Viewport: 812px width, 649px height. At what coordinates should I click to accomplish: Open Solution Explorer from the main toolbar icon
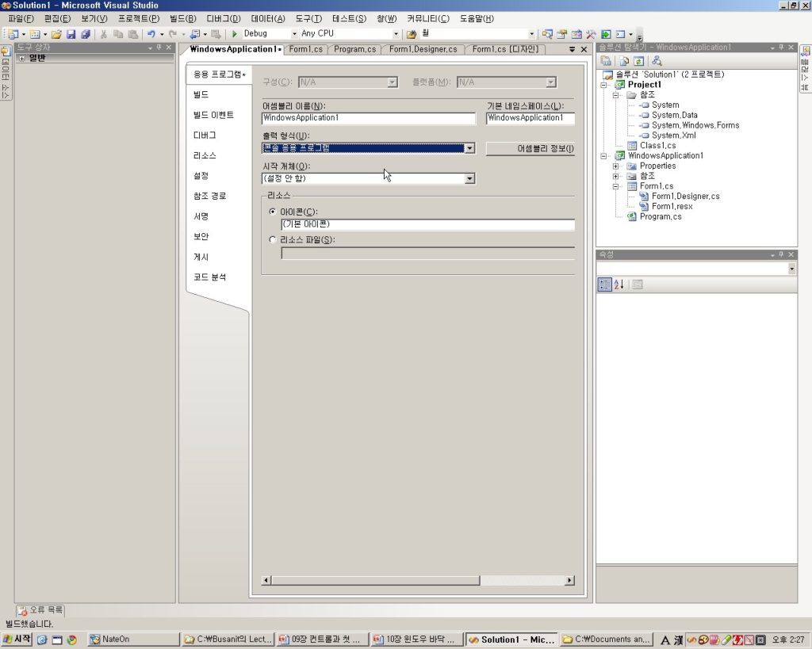point(547,34)
